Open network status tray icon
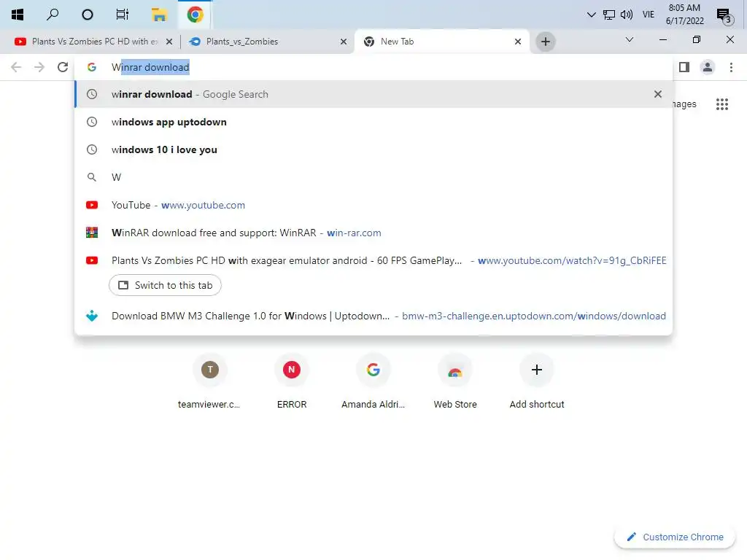Image resolution: width=747 pixels, height=560 pixels. [609, 15]
